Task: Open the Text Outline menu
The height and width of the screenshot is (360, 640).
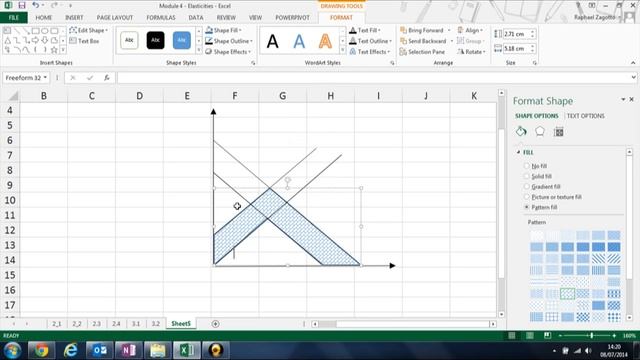Action: (370, 41)
